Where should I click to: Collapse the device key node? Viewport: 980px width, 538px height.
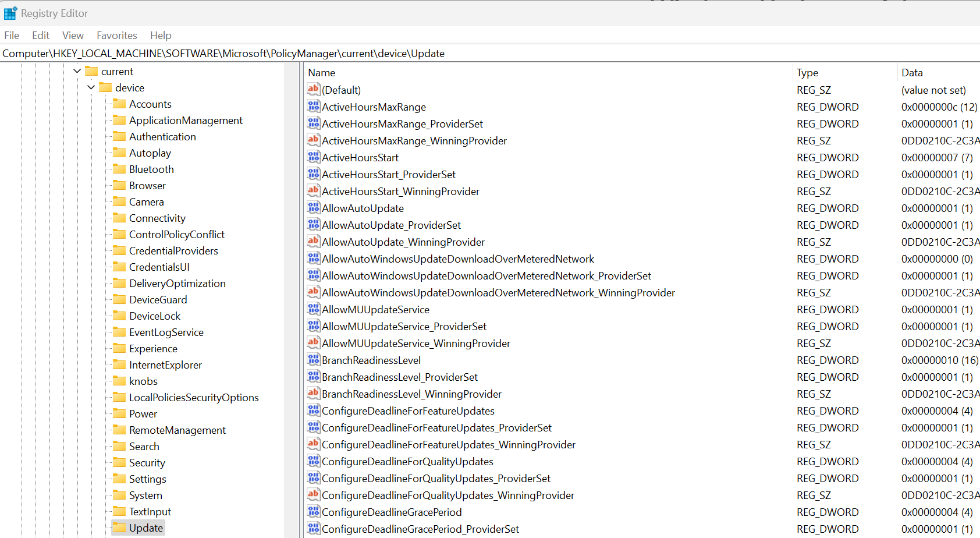91,87
